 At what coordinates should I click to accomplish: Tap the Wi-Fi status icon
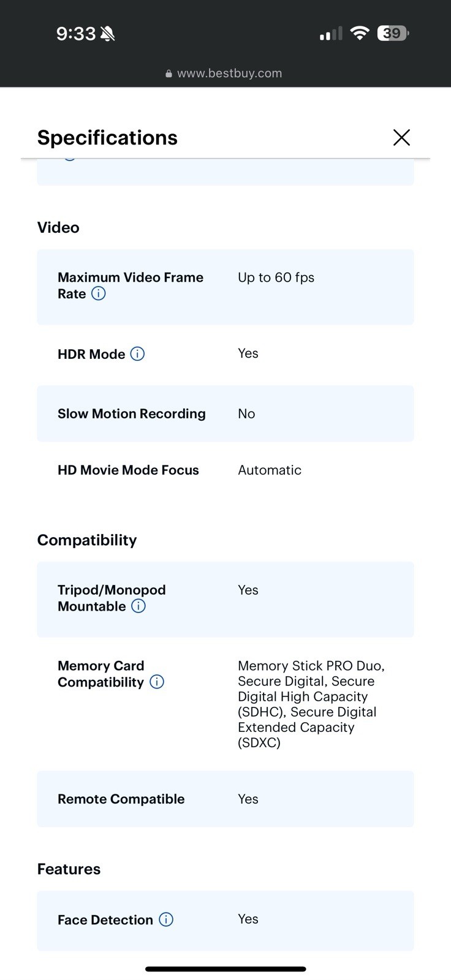coord(360,33)
